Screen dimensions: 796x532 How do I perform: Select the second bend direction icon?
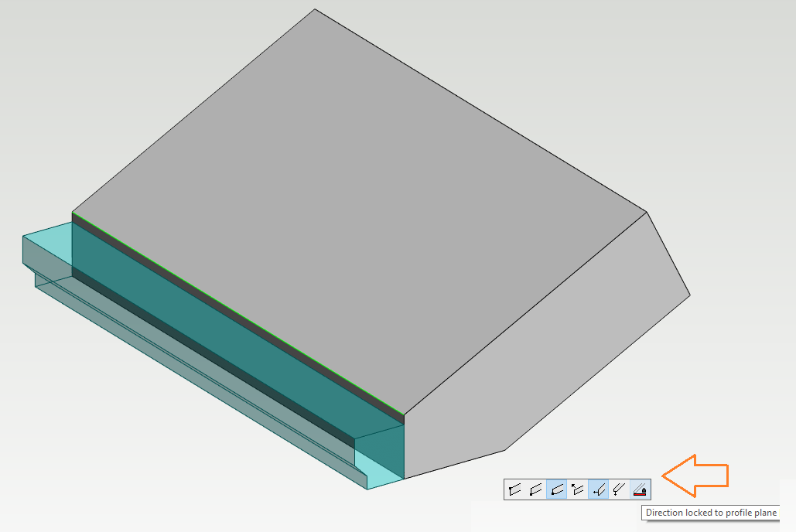click(535, 489)
